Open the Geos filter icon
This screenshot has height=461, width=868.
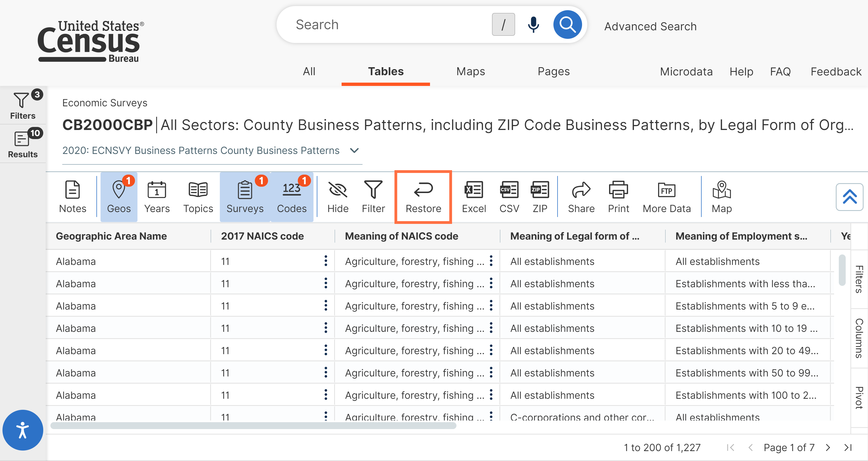click(x=119, y=197)
